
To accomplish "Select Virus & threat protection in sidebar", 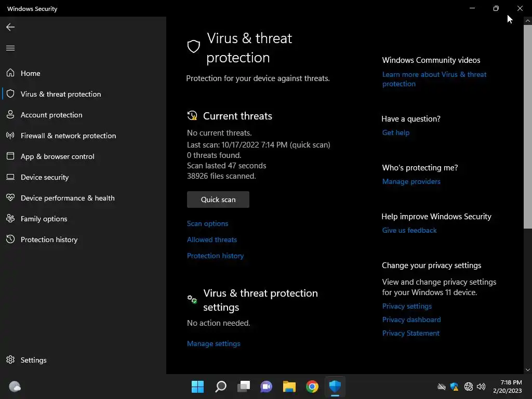I will (x=61, y=94).
